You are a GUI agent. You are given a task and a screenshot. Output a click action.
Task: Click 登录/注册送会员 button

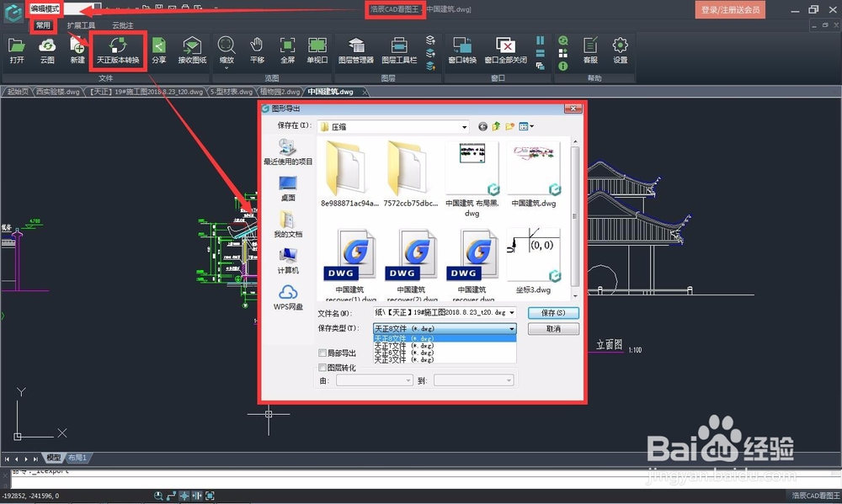click(730, 9)
